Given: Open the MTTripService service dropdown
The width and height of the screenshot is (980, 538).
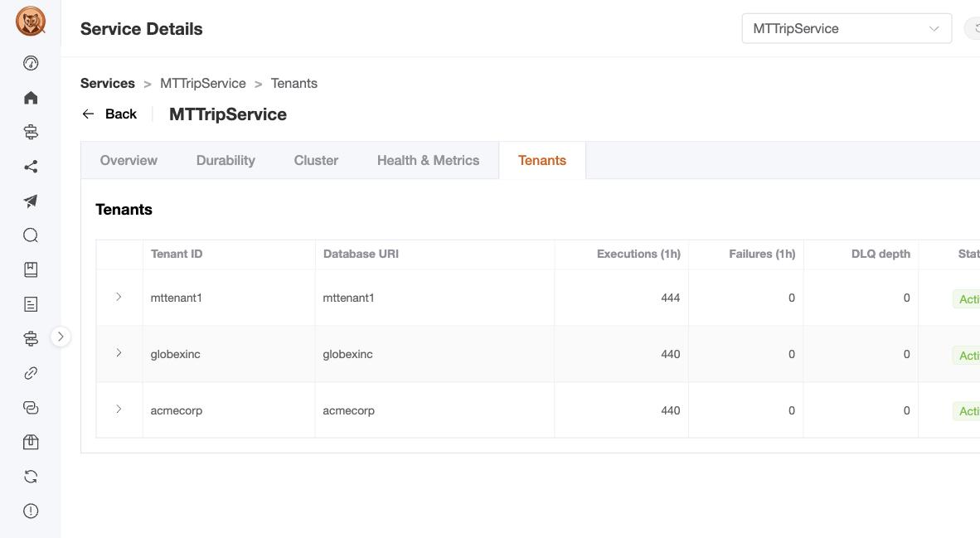Looking at the screenshot, I should click(x=847, y=29).
